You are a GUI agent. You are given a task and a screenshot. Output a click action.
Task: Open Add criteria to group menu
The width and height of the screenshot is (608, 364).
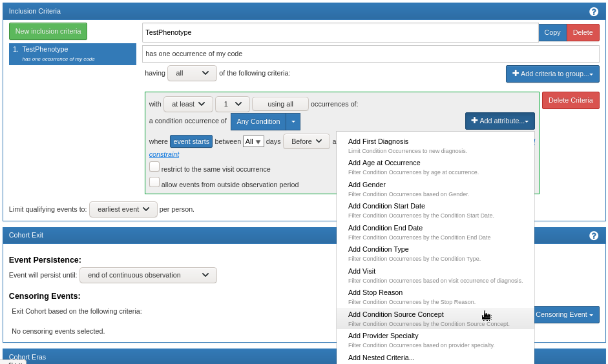tap(552, 74)
